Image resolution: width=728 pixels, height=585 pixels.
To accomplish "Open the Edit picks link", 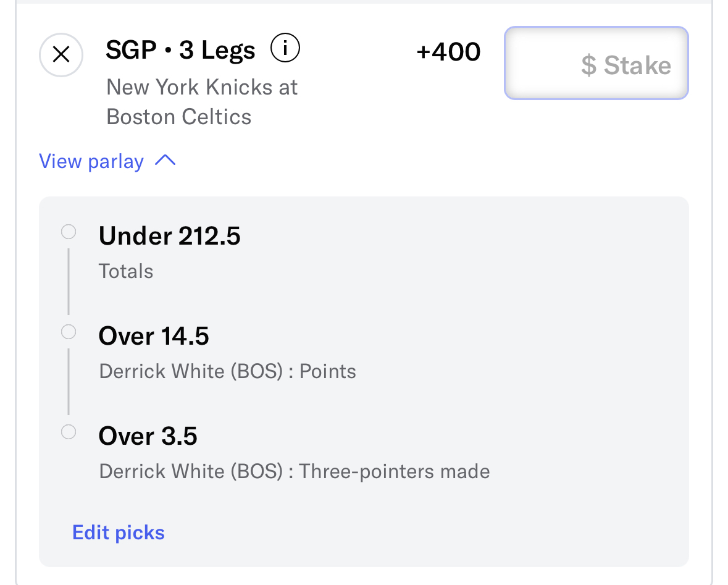I will [119, 532].
